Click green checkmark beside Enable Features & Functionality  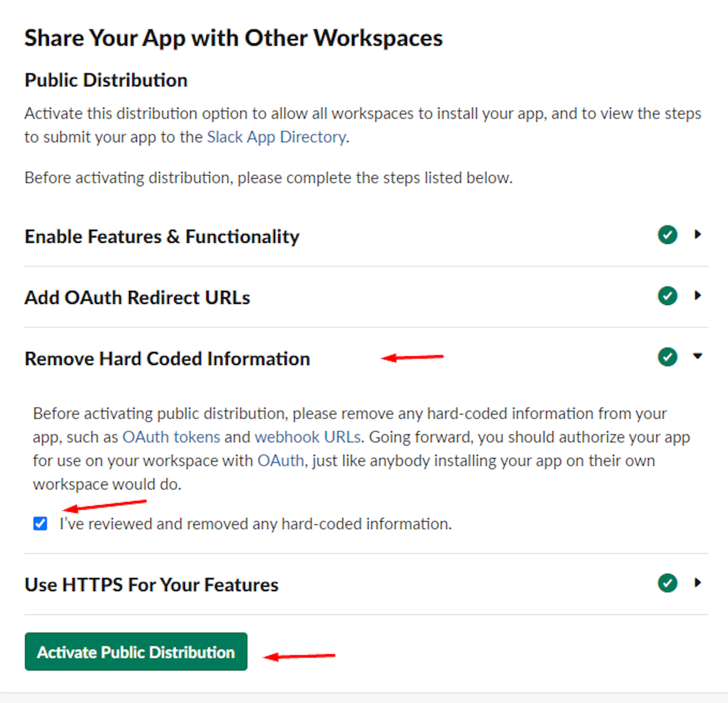[x=667, y=235]
